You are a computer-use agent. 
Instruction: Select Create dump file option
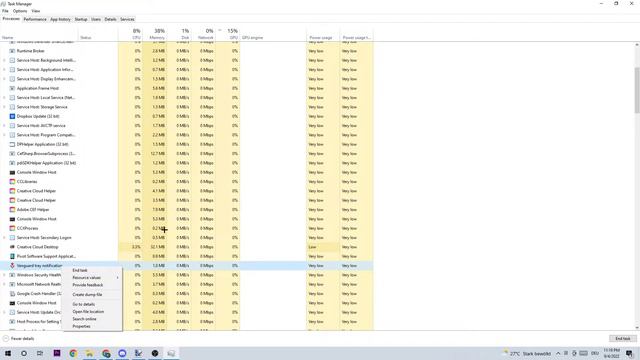tap(92, 295)
